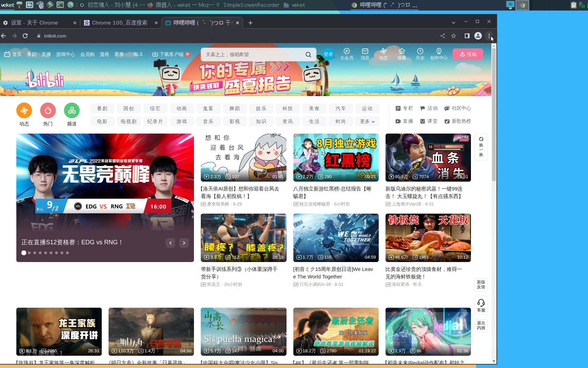Image resolution: width=588 pixels, height=368 pixels.
Task: Click the 退出内测 button
Action: coord(481,325)
